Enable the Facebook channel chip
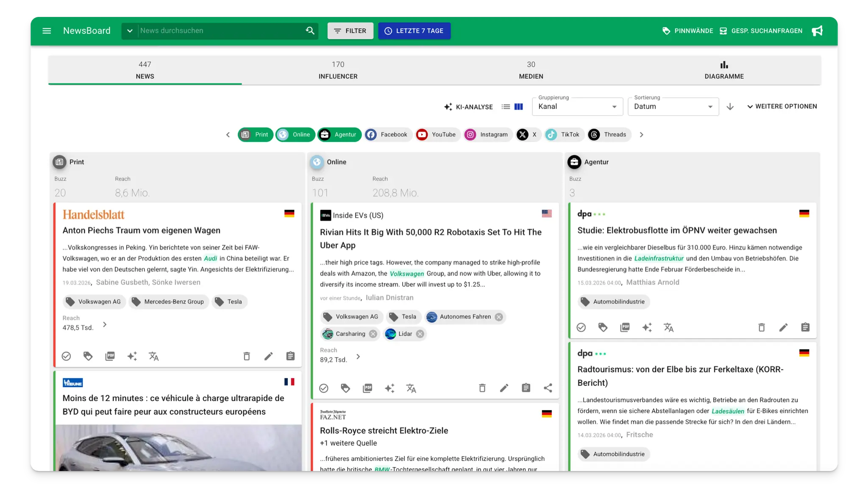The height and width of the screenshot is (488, 868). [388, 134]
